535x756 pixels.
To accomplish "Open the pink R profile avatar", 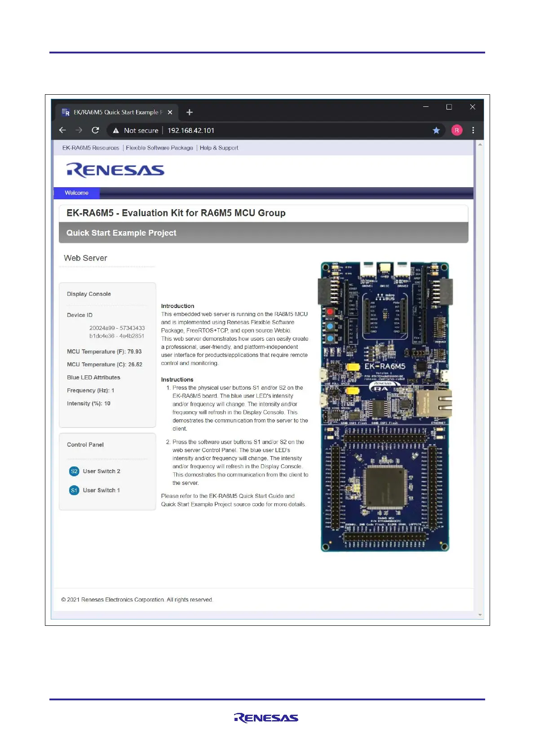I will [x=457, y=130].
